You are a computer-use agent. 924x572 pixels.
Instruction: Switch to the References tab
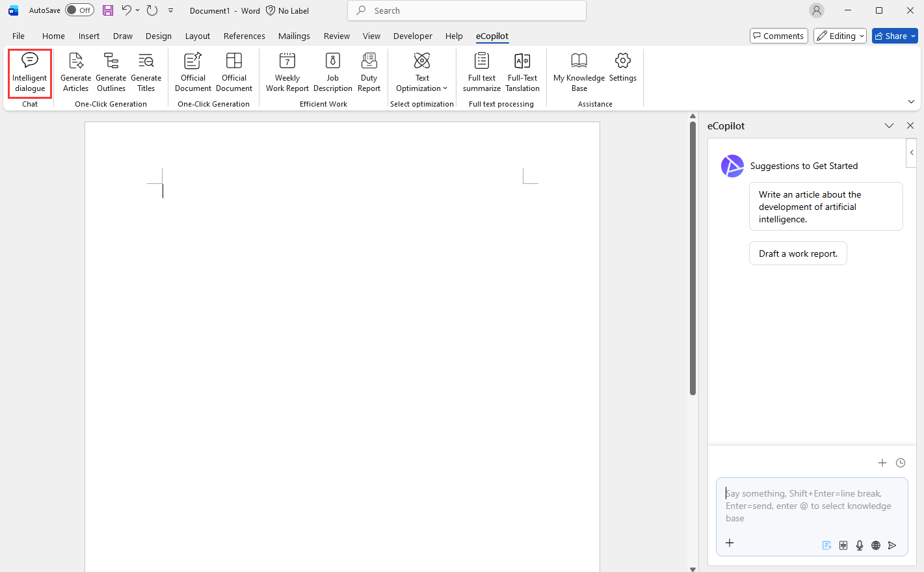pos(244,36)
